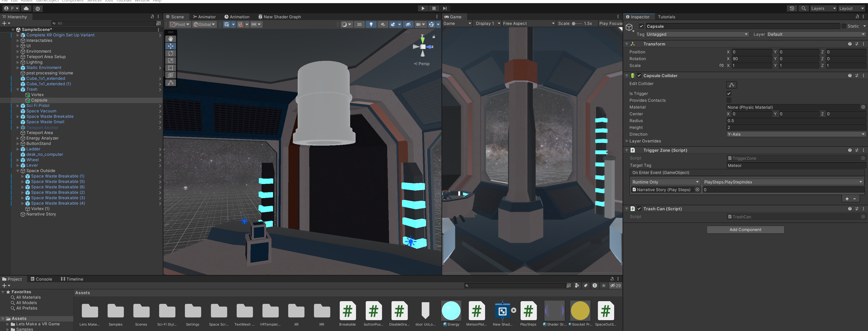Toggle the 2D view mode button

click(x=359, y=24)
